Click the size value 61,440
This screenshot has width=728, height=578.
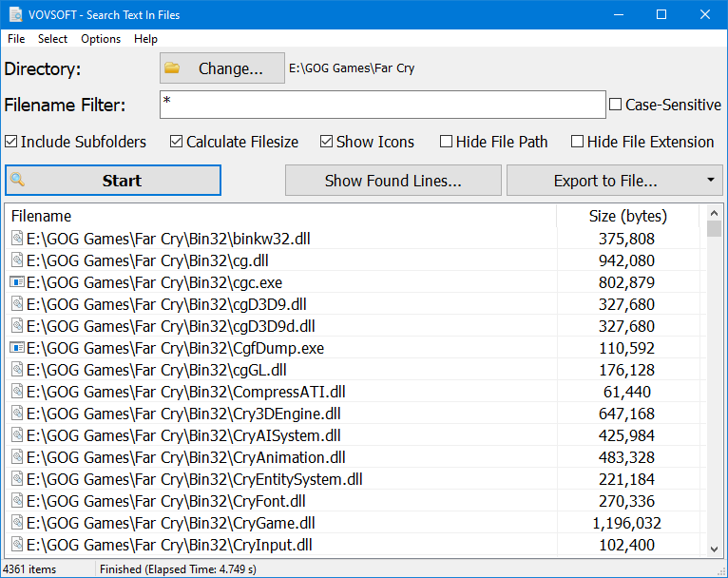(x=627, y=392)
